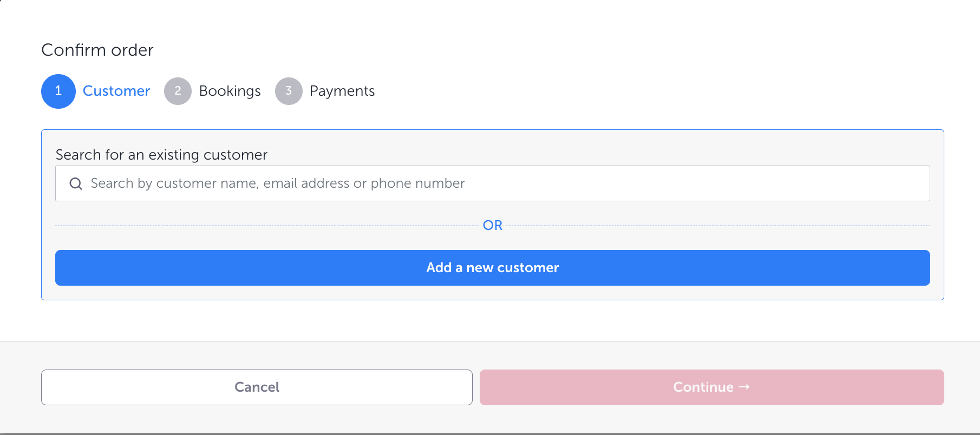Click the magnifying glass search icon
Image resolution: width=980 pixels, height=435 pixels.
click(x=76, y=184)
